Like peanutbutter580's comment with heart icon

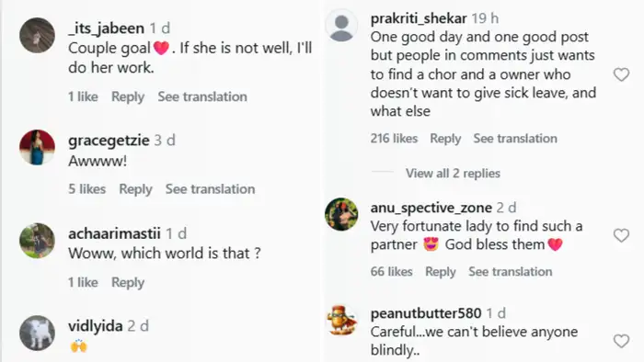tap(621, 341)
